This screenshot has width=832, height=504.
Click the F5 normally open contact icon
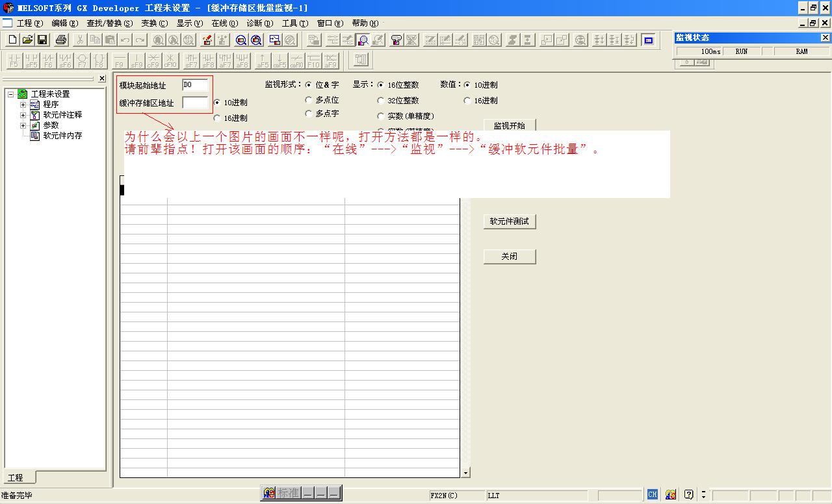tap(14, 61)
